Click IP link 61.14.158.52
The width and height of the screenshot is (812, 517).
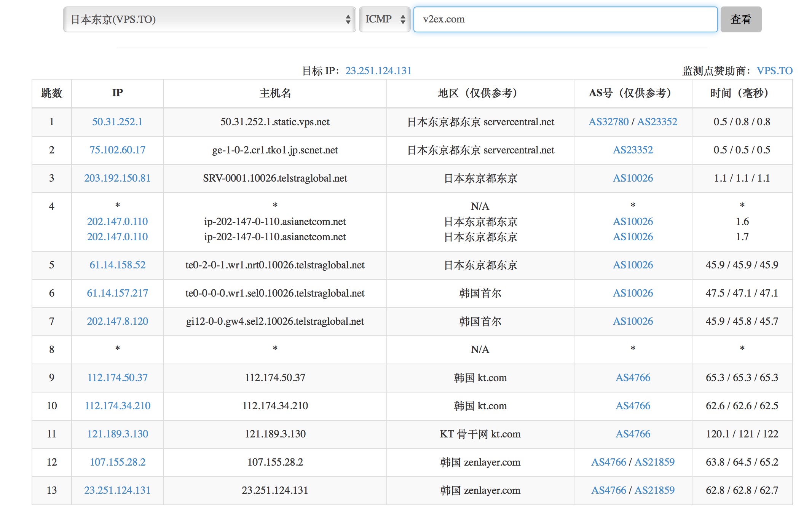tap(117, 265)
